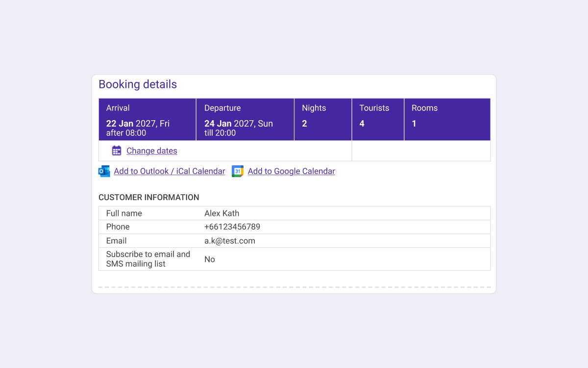This screenshot has height=368, width=588.
Task: Select phone number +66123456789
Action: tap(232, 227)
